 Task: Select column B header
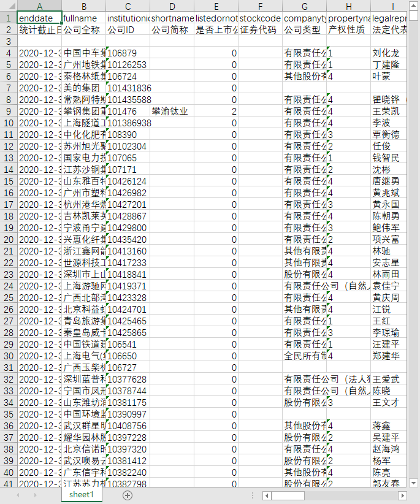point(84,6)
